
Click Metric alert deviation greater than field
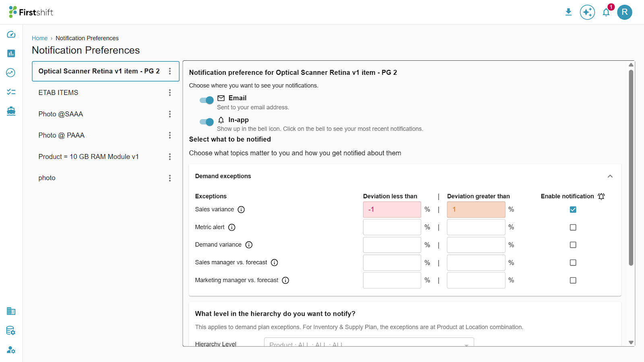pyautogui.click(x=476, y=227)
